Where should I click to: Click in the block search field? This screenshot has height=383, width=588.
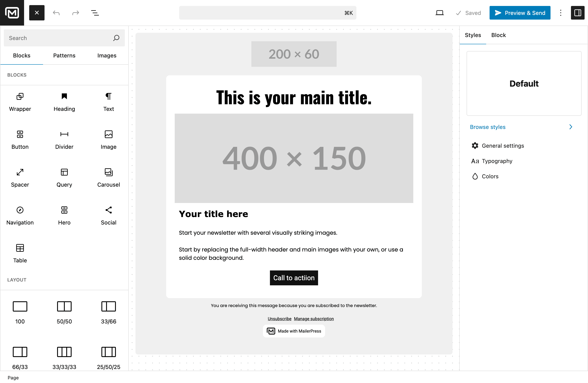pos(59,38)
